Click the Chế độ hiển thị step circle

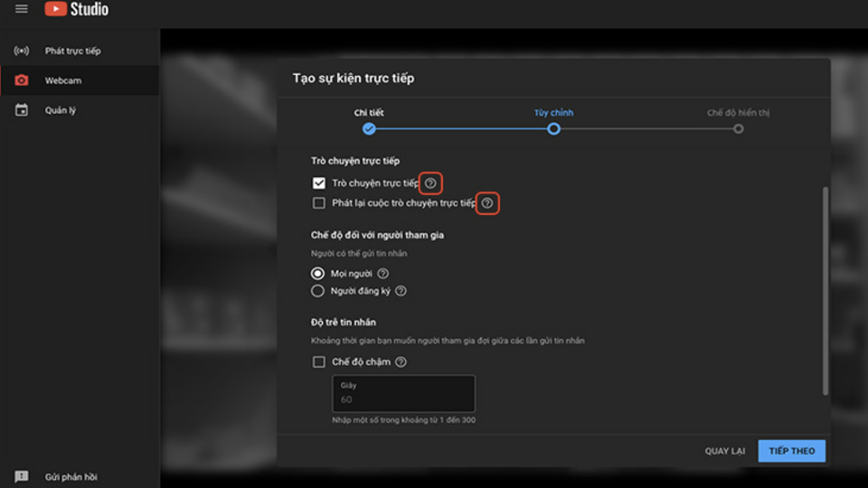pyautogui.click(x=739, y=129)
